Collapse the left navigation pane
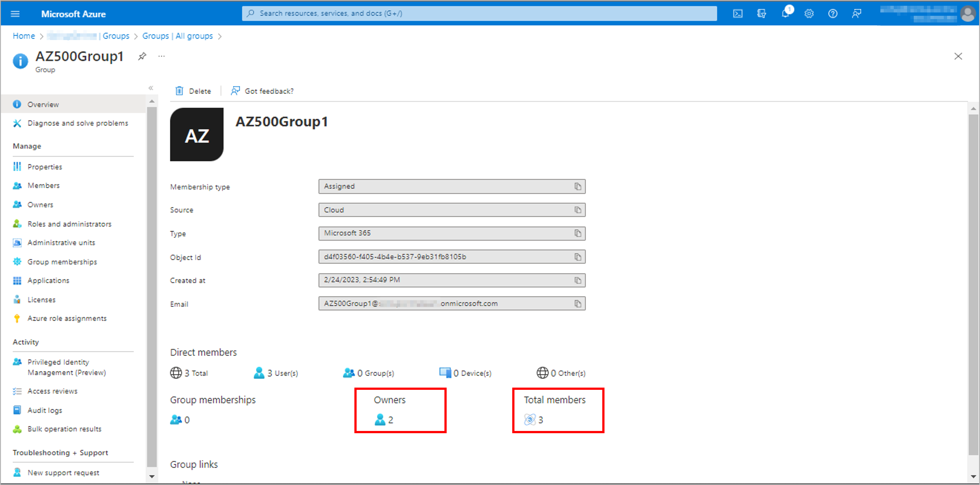The width and height of the screenshot is (980, 485). click(x=151, y=88)
